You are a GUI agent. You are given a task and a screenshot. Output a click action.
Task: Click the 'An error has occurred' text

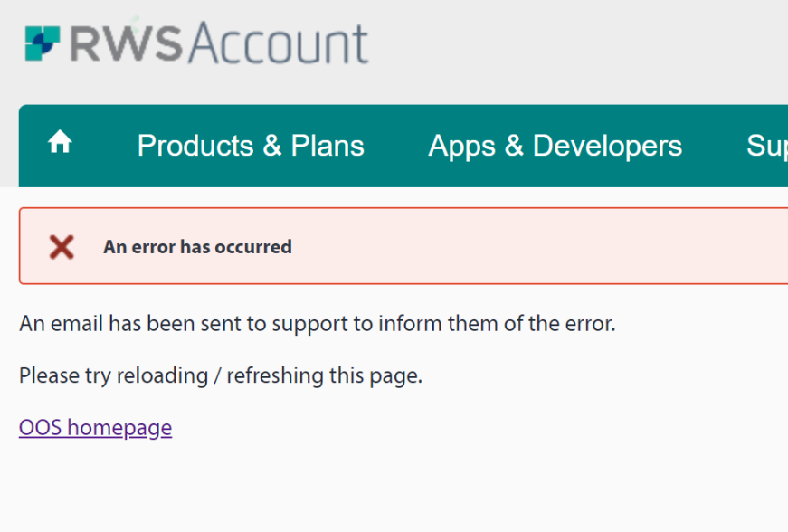pos(197,246)
